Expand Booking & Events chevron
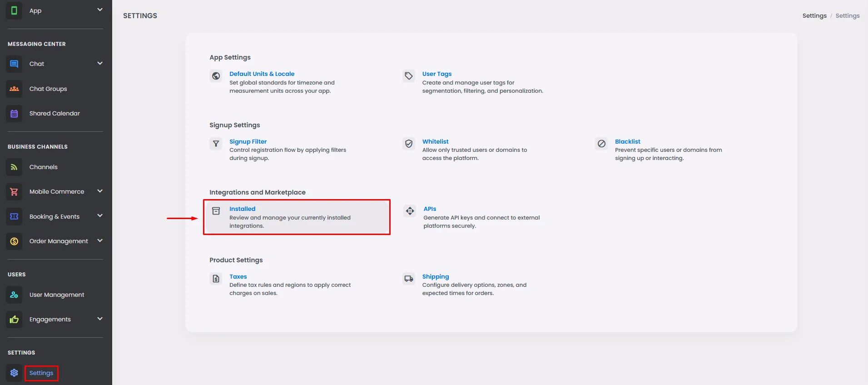Image resolution: width=868 pixels, height=385 pixels. pos(100,216)
